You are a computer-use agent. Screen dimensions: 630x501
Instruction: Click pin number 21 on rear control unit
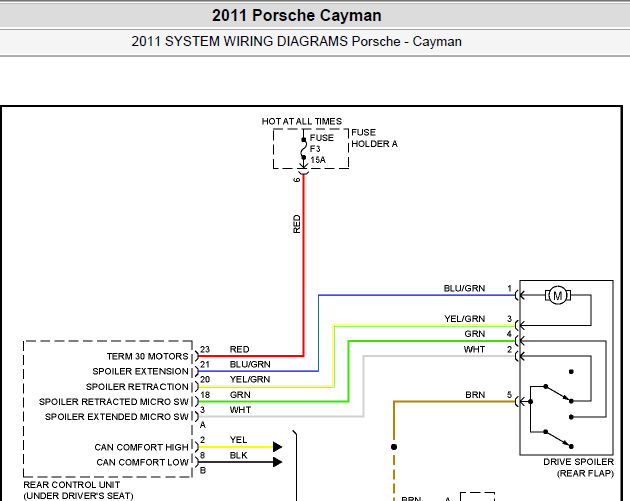(x=205, y=364)
